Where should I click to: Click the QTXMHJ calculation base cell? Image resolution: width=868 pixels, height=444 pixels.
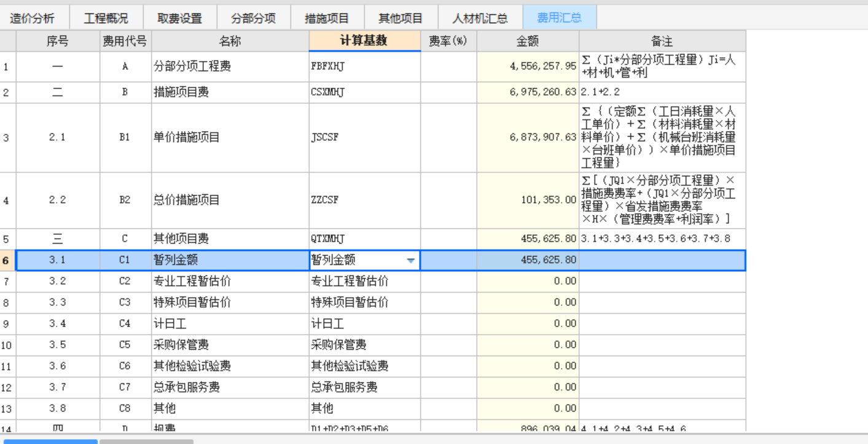pos(365,239)
